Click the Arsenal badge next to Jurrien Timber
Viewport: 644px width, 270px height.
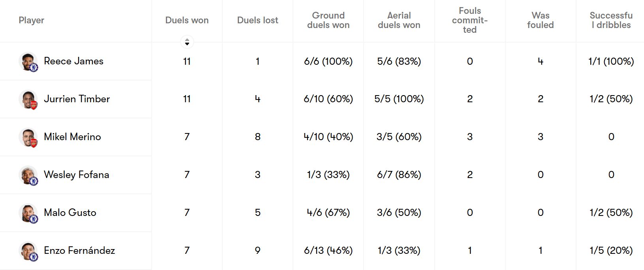pyautogui.click(x=33, y=105)
